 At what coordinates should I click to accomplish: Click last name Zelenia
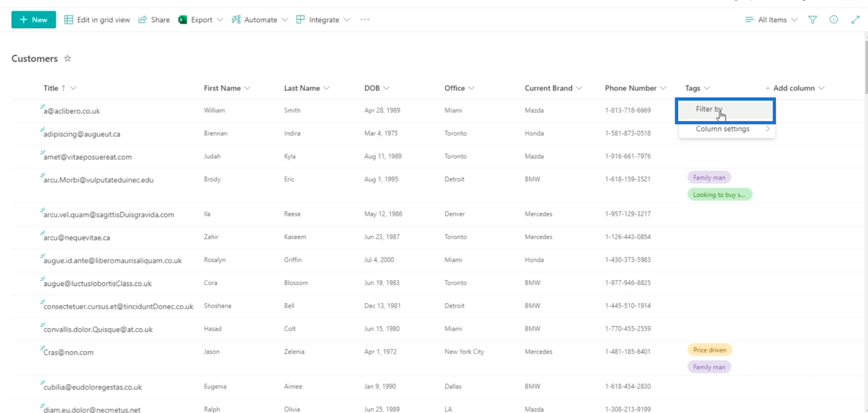(x=294, y=352)
